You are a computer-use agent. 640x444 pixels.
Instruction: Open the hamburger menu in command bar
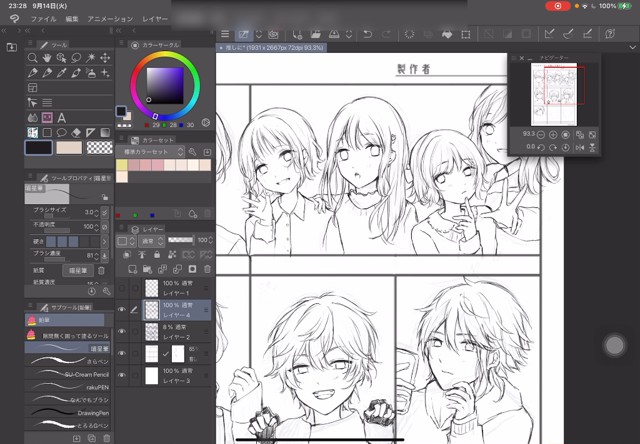click(x=225, y=34)
